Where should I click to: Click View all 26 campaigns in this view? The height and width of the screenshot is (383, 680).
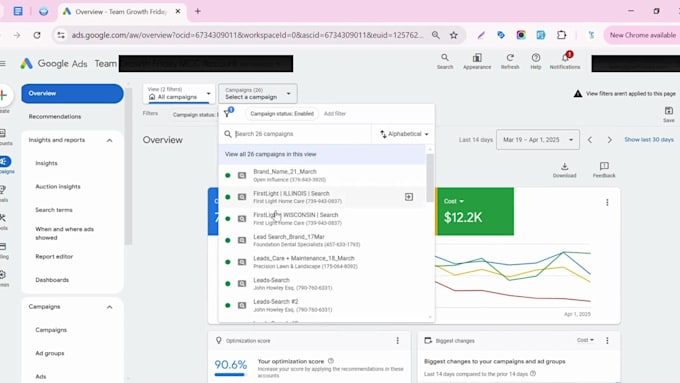coord(322,154)
